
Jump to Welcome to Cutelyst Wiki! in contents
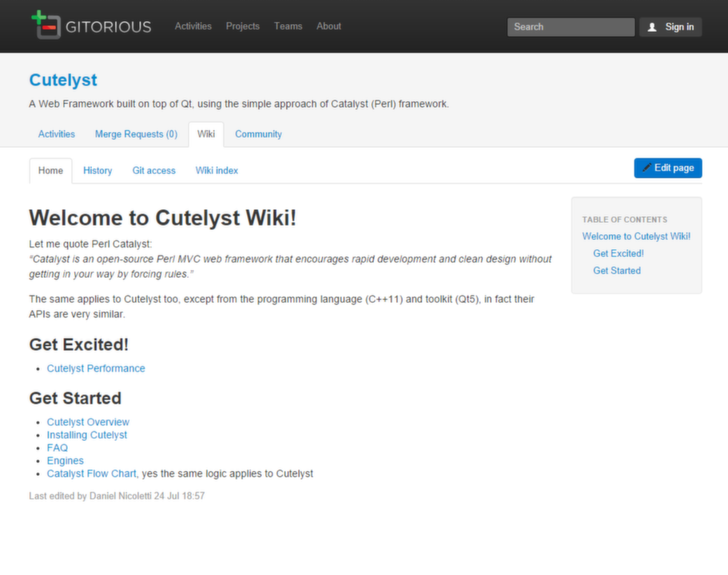click(x=636, y=236)
